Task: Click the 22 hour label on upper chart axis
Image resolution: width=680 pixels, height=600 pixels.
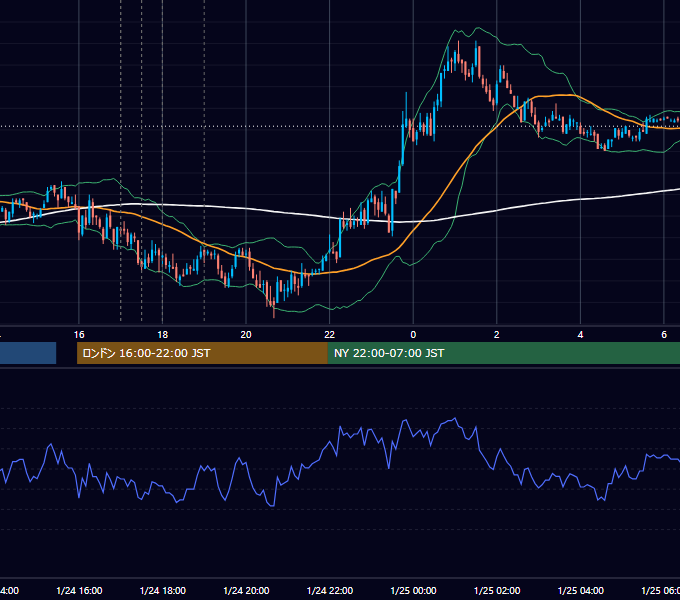Action: pyautogui.click(x=330, y=335)
